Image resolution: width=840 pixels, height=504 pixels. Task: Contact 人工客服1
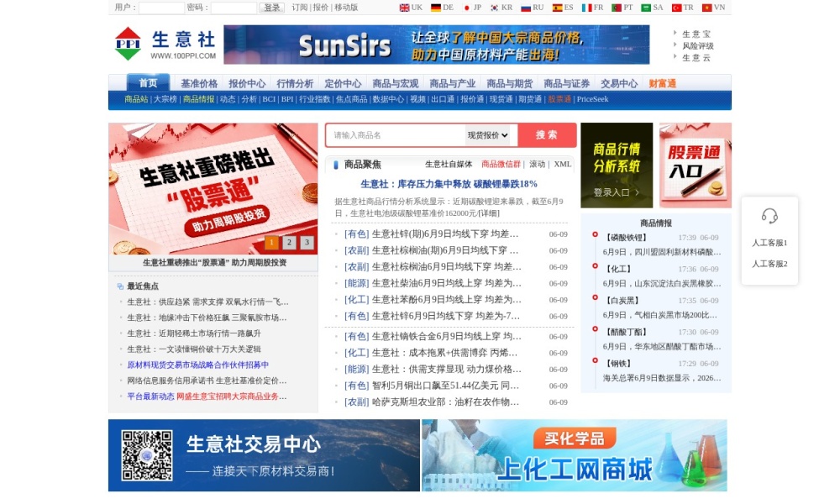(769, 243)
